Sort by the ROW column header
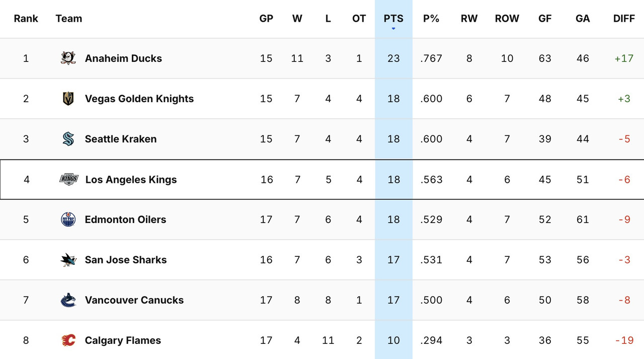This screenshot has width=644, height=359. (507, 19)
